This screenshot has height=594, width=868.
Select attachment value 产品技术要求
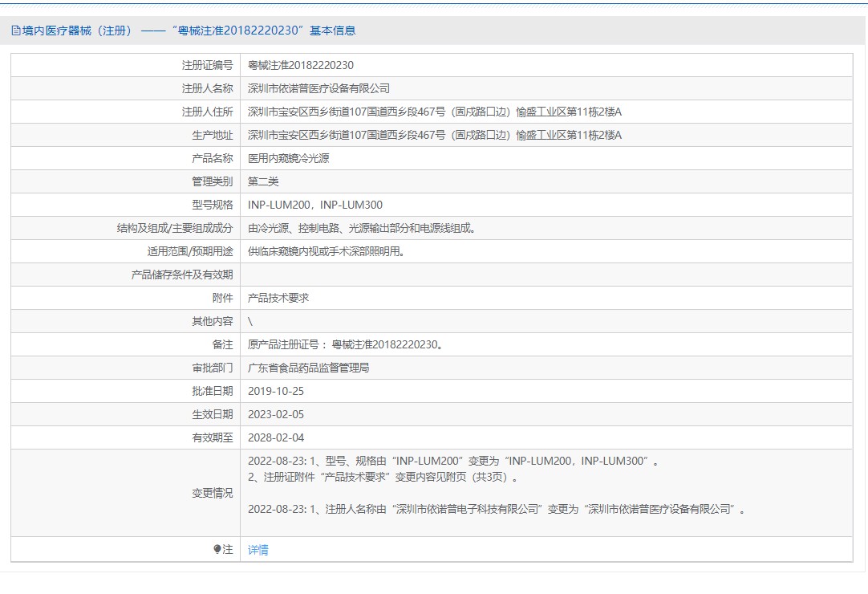[278, 298]
